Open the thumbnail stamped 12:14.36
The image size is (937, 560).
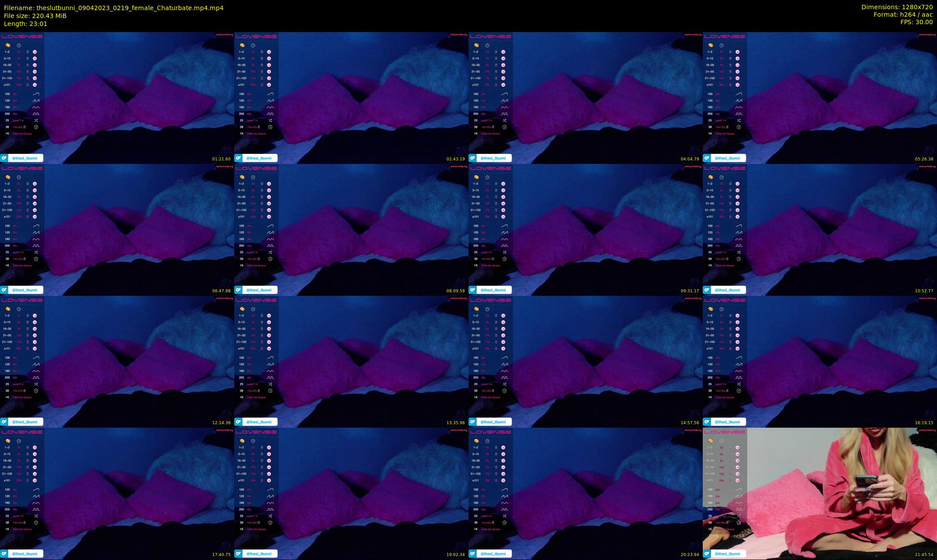(117, 361)
